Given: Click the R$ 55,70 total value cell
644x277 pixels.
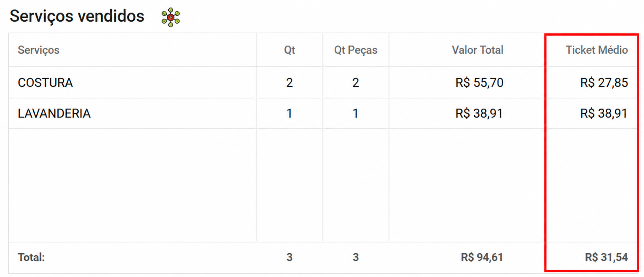Looking at the screenshot, I should pyautogui.click(x=479, y=83).
